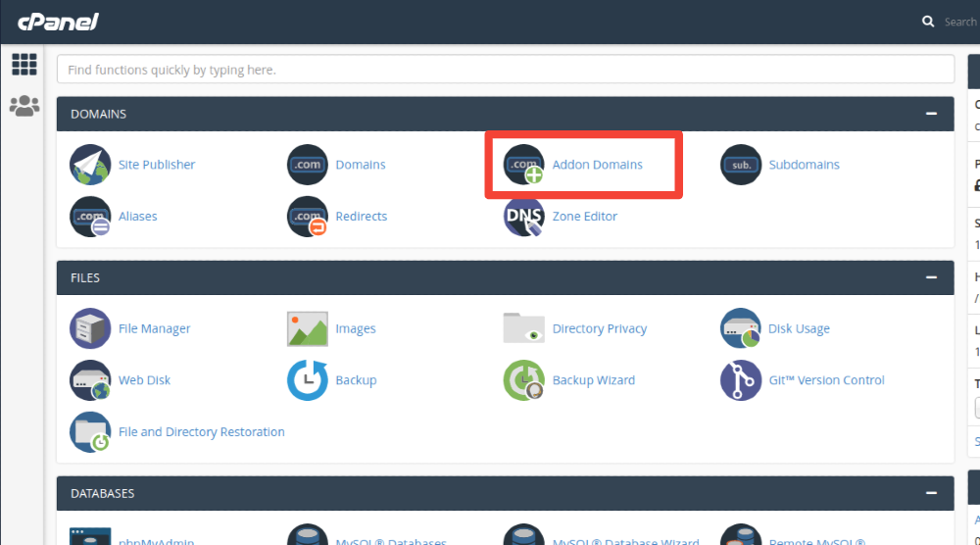Click the Images picture icon
This screenshot has height=545, width=980.
click(x=307, y=328)
